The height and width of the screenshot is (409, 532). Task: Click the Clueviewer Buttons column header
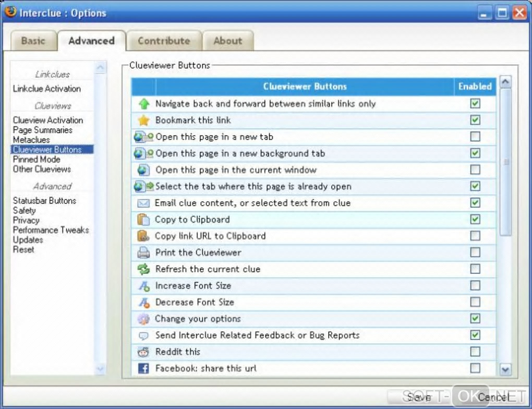pos(305,87)
